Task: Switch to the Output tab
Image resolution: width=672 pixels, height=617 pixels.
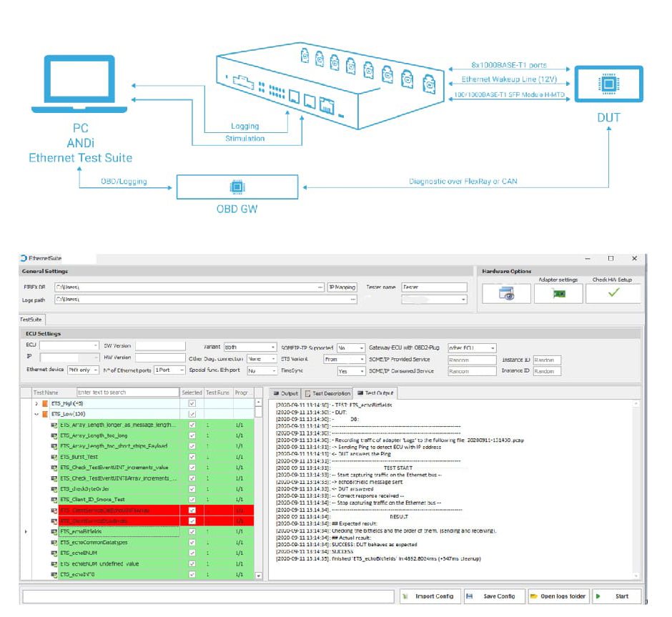Action: 285,393
